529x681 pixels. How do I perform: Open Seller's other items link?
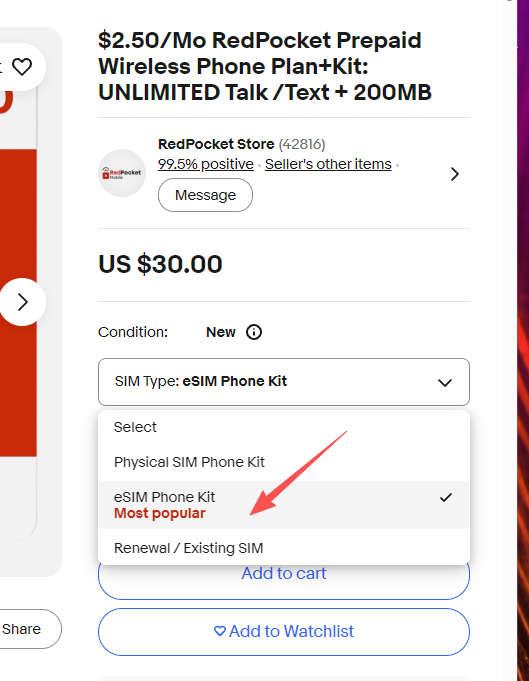tap(328, 164)
